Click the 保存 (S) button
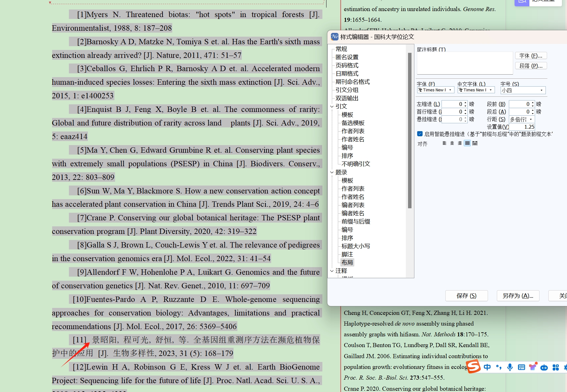The image size is (567, 392). pyautogui.click(x=466, y=296)
